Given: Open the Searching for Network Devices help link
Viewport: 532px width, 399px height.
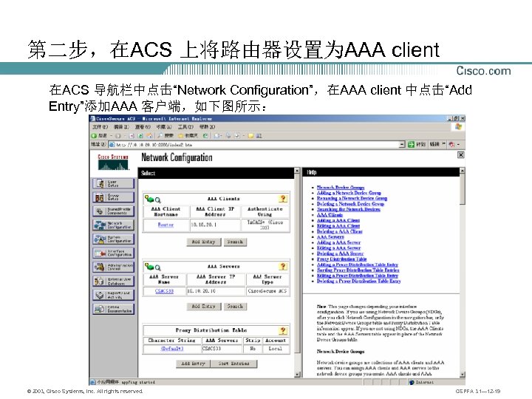Looking at the screenshot, I should tap(349, 209).
